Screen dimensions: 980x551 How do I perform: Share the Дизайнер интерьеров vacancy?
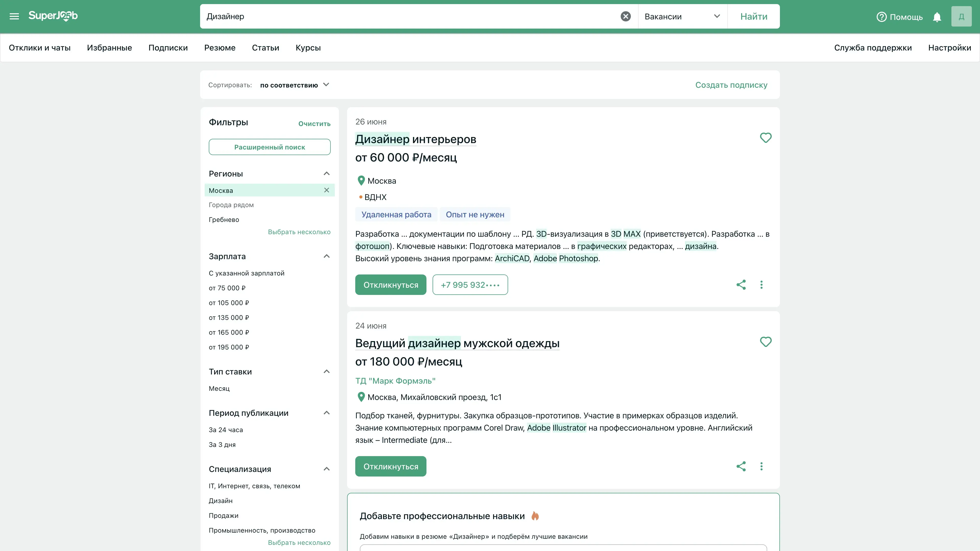(741, 285)
